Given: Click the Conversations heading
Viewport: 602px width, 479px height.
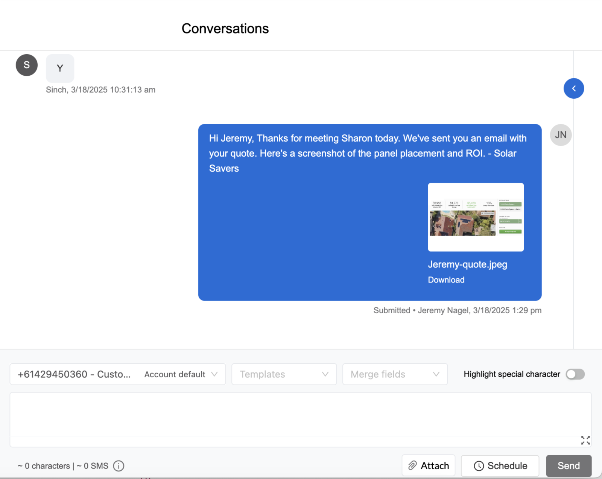Looking at the screenshot, I should [x=225, y=29].
